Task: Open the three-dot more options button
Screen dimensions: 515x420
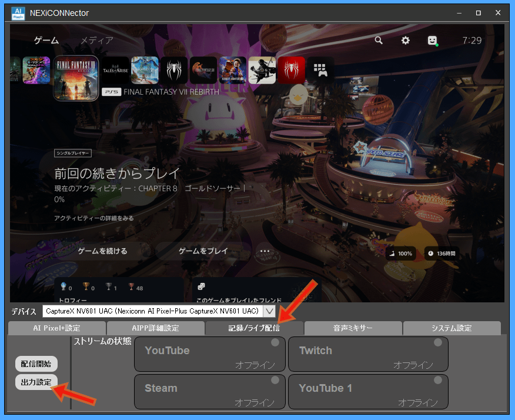Action: (x=265, y=251)
